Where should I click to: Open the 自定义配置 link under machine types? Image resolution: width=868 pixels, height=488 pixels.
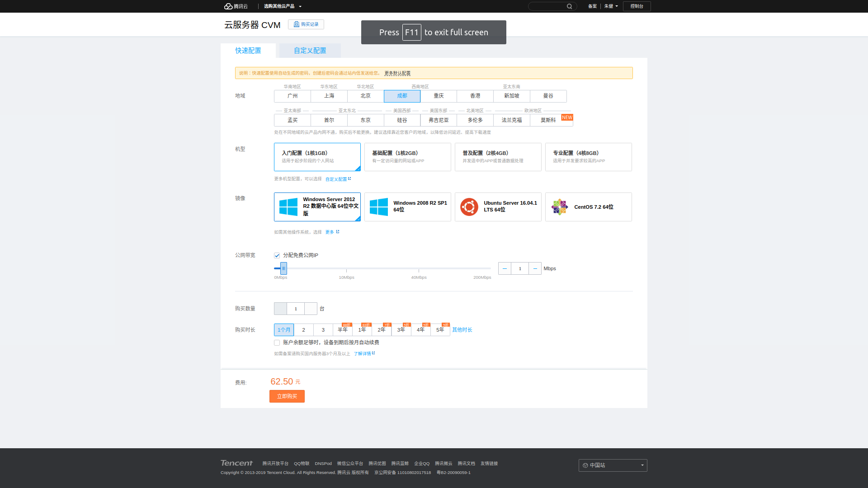pos(338,179)
